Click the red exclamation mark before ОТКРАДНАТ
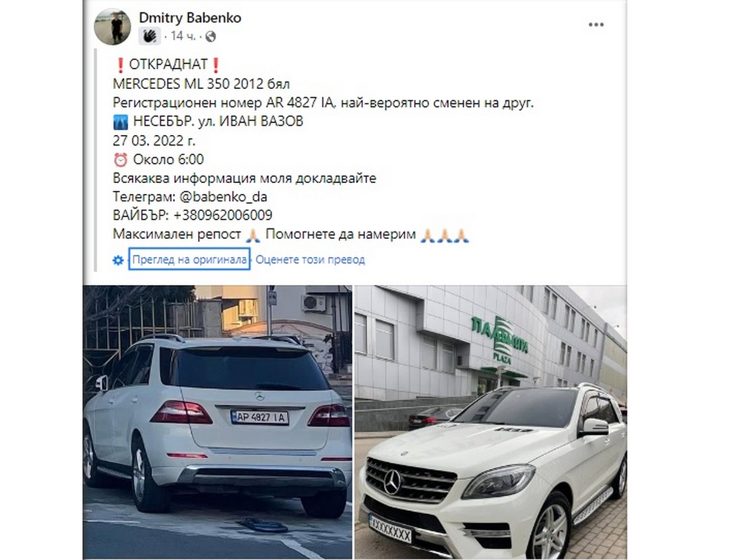 coord(121,65)
